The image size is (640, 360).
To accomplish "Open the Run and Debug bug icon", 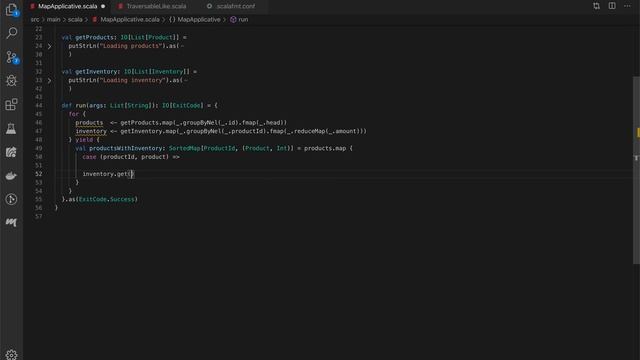I will (x=11, y=81).
